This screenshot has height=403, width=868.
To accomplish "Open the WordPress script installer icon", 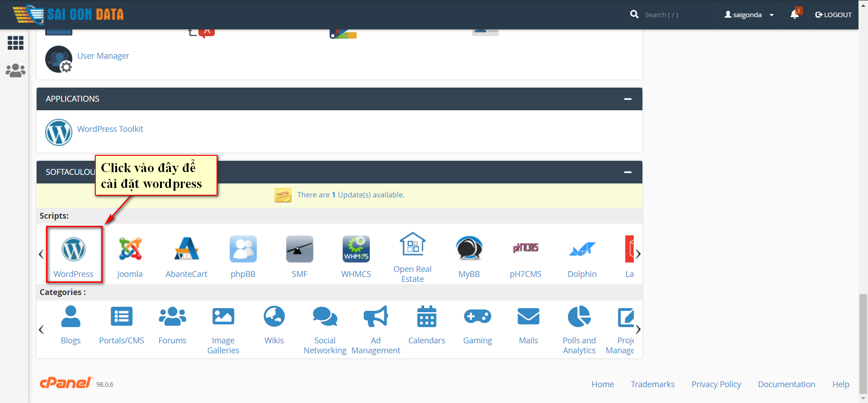I will pyautogui.click(x=74, y=249).
